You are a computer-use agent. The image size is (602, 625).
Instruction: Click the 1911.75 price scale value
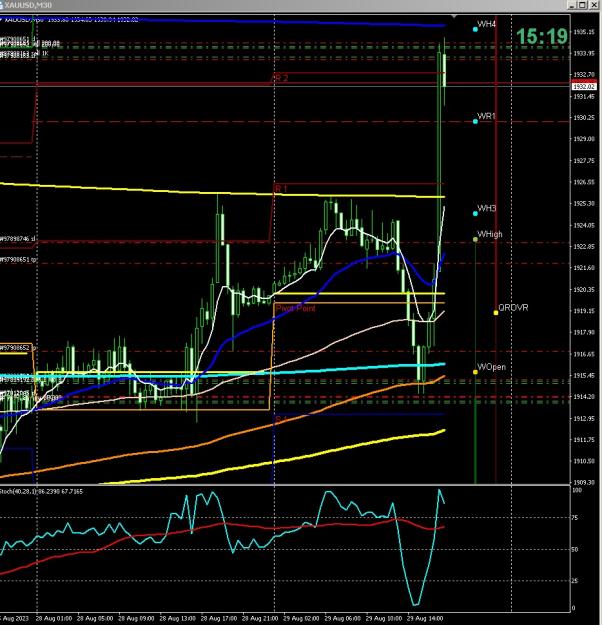(x=584, y=440)
